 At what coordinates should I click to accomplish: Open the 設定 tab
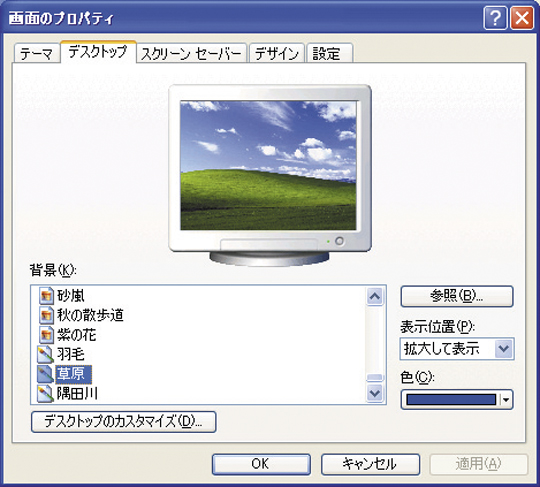[x=329, y=54]
